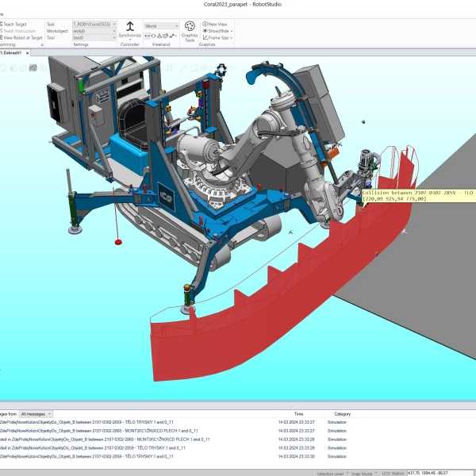The width and height of the screenshot is (476, 476).
Task: Click the Simulation category of the 23:33:30 message
Action: click(336, 456)
